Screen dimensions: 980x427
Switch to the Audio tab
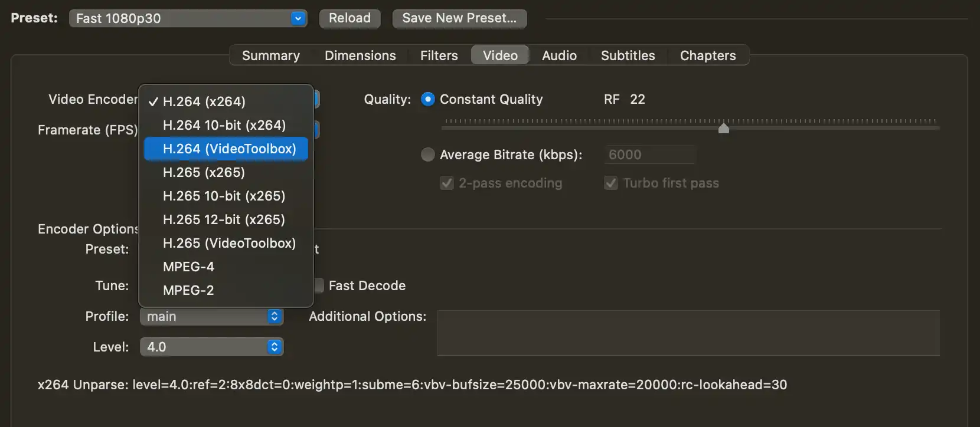(559, 55)
